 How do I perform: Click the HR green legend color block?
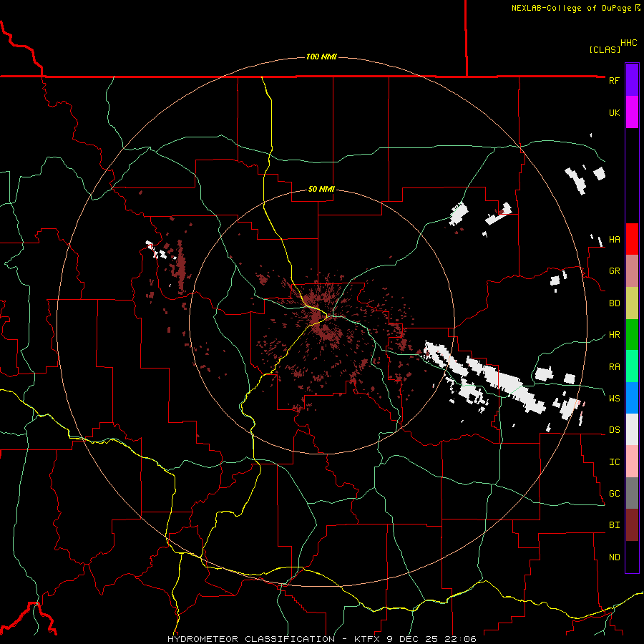632,335
